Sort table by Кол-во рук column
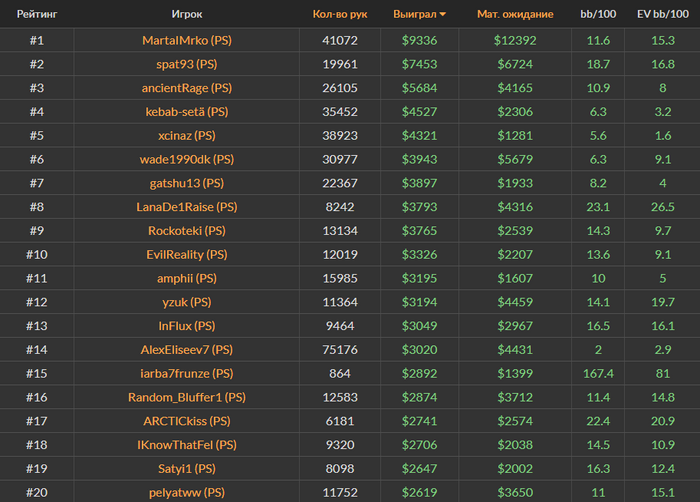The image size is (700, 502). (x=339, y=15)
